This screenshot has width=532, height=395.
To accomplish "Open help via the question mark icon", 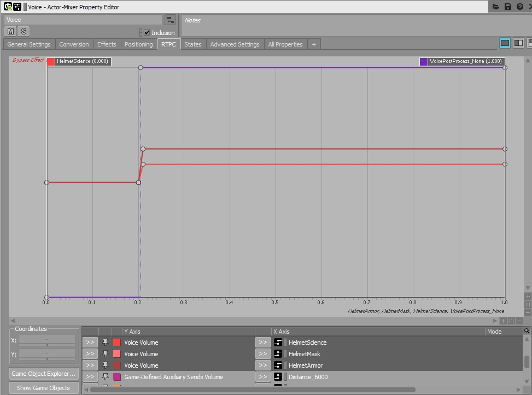I will coord(520,7).
